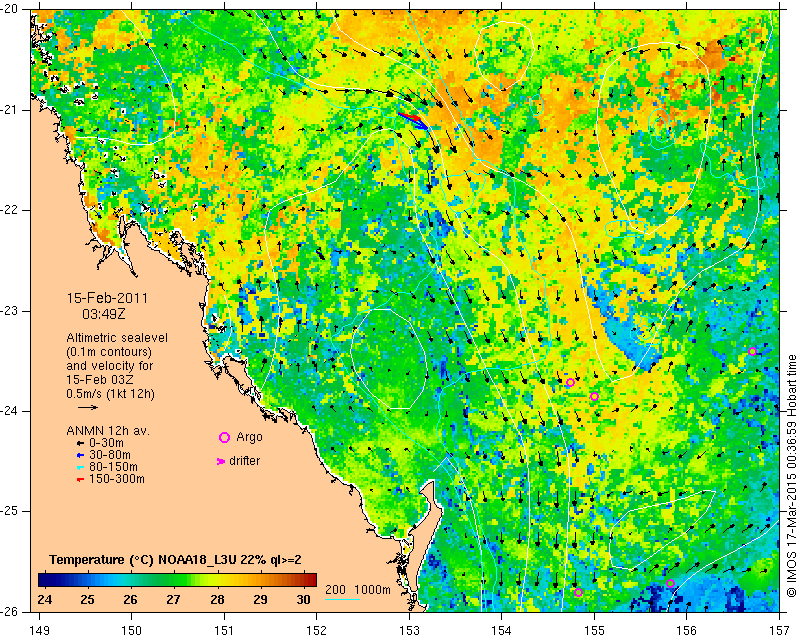Click the '15-Feb 03Z' text line
This screenshot has width=800, height=640.
tap(100, 380)
